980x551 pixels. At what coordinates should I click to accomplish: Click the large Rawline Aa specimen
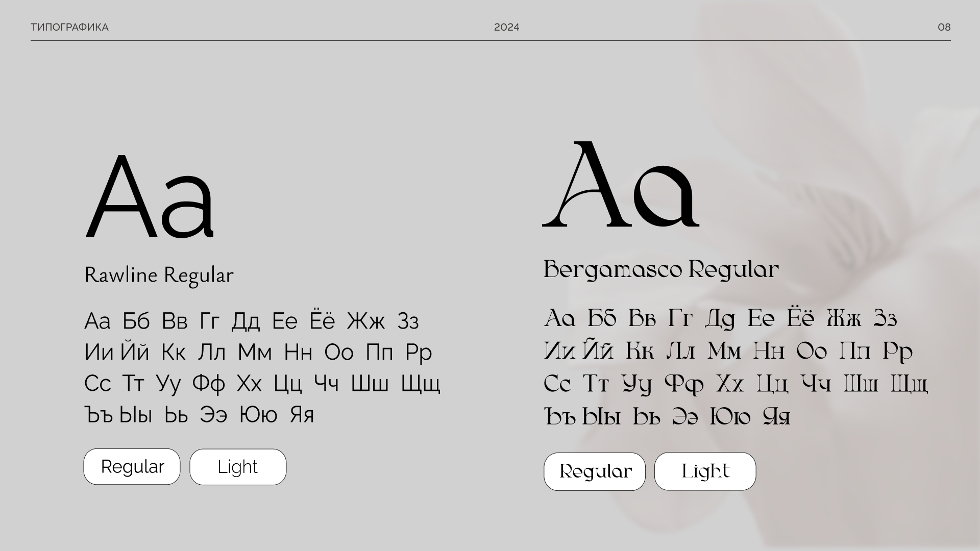point(150,196)
